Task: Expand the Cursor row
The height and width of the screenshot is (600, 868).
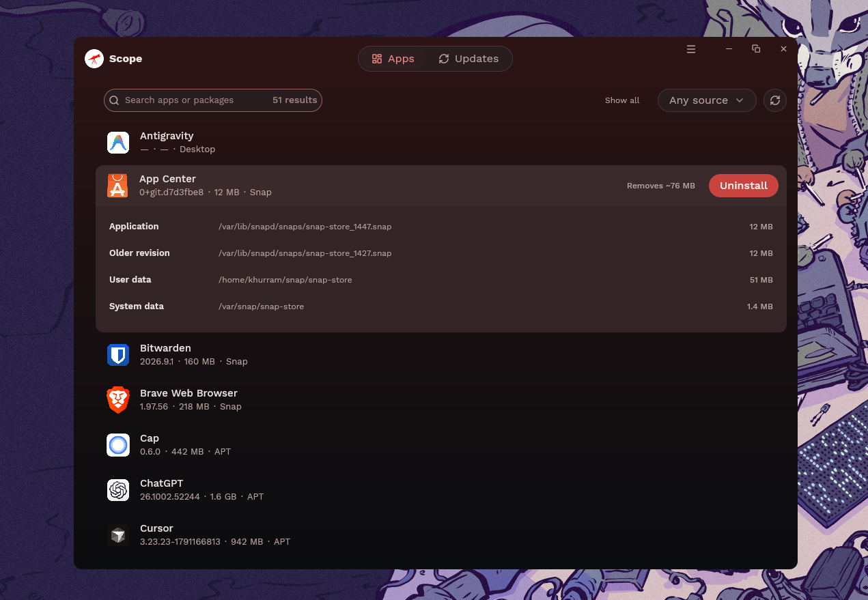Action: click(441, 535)
